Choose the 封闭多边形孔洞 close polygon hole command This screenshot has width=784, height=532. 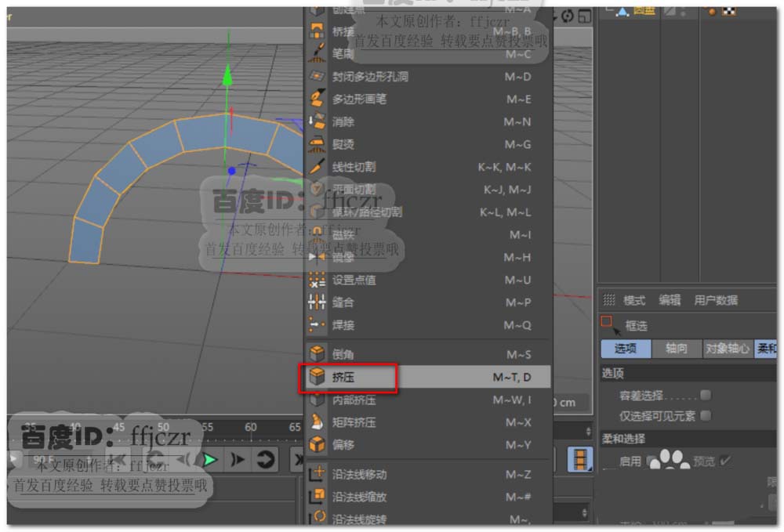428,77
